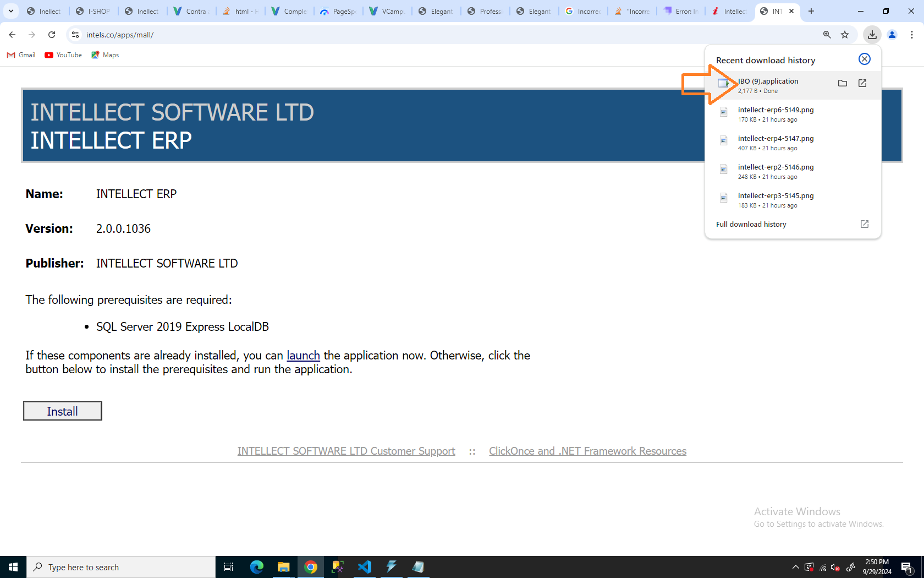This screenshot has width=924, height=578.
Task: Select IBO (9).application download entry
Action: tap(793, 85)
